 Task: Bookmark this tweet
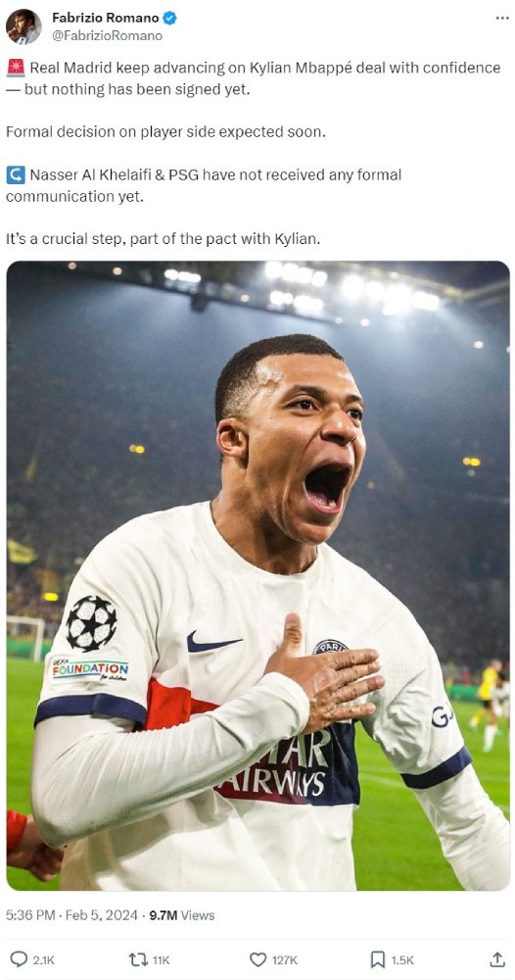378,959
